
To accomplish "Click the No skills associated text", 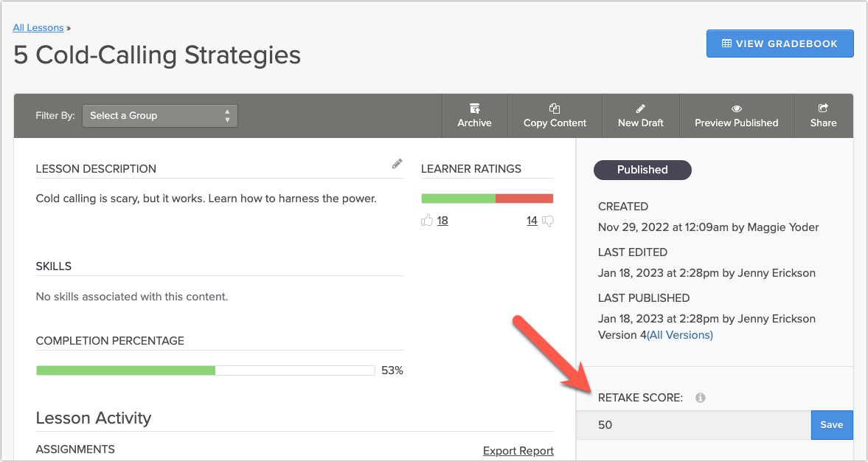I will [x=132, y=297].
